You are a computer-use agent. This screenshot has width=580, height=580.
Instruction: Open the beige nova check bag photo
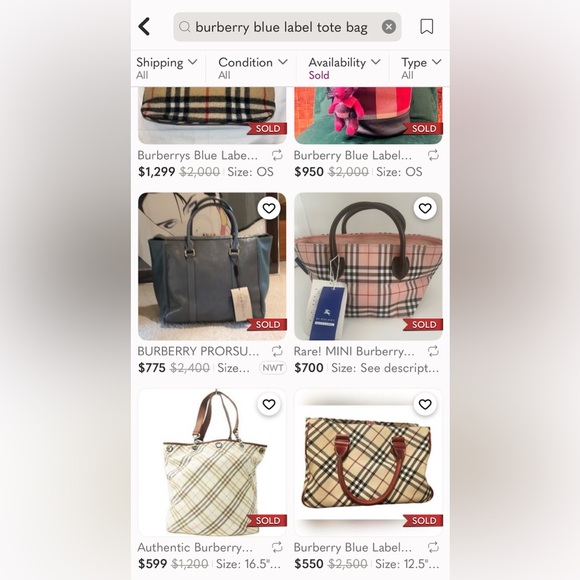[368, 462]
